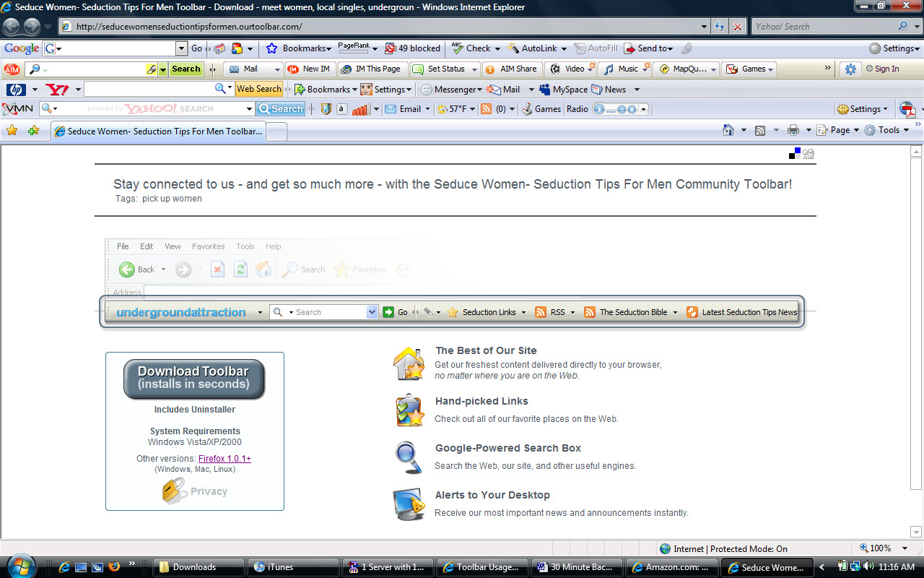
Task: Switch to iTunes taskbar button
Action: 293,567
